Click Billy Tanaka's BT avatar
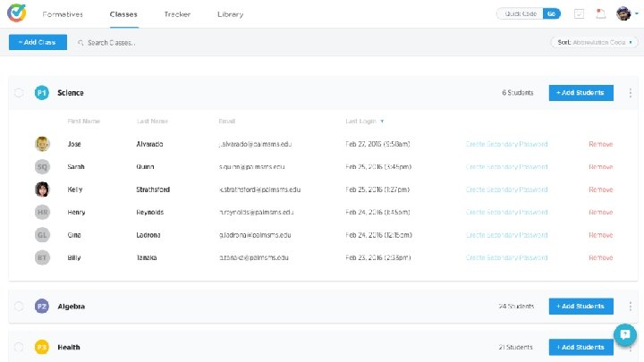Image resolution: width=644 pixels, height=362 pixels. pyautogui.click(x=42, y=257)
